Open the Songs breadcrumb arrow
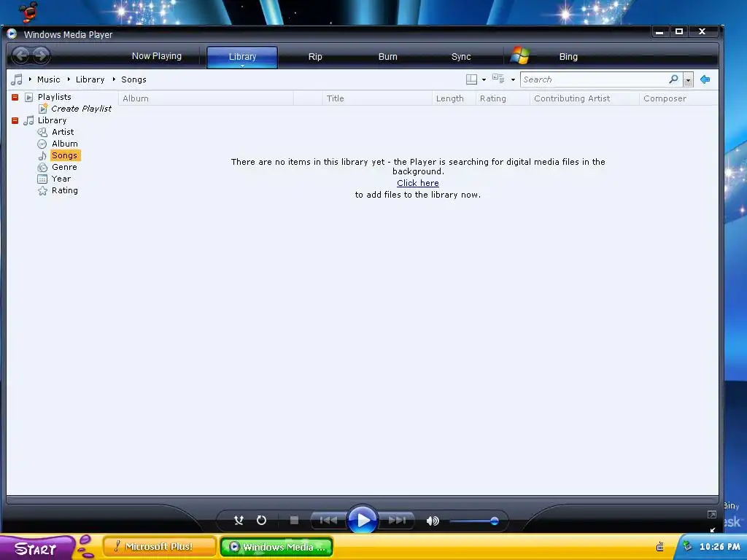747x560 pixels. (x=114, y=79)
